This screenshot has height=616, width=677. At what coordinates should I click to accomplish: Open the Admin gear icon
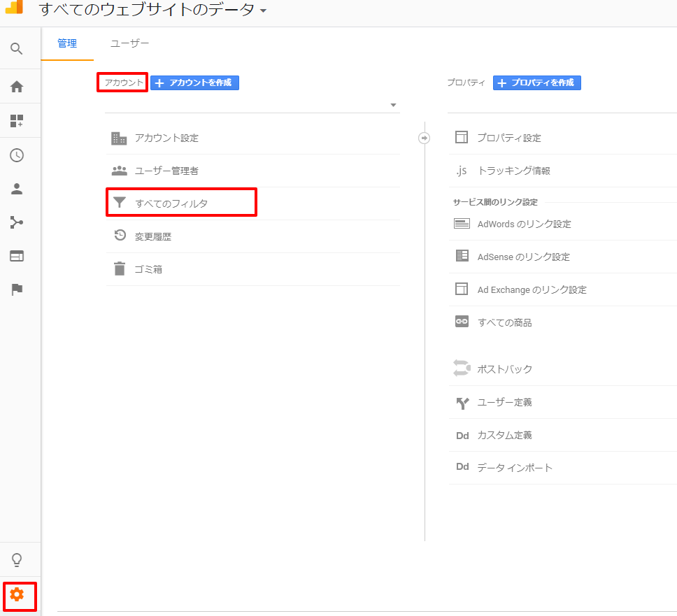(17, 595)
